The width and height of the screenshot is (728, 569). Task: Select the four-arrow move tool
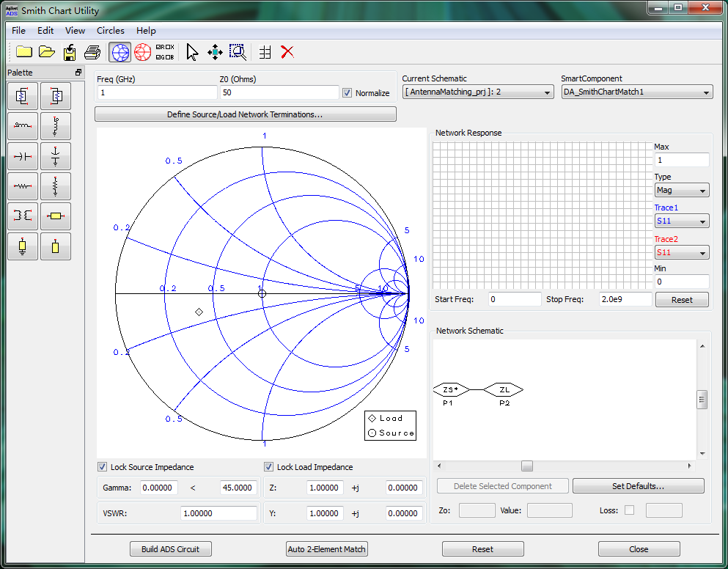[x=215, y=52]
